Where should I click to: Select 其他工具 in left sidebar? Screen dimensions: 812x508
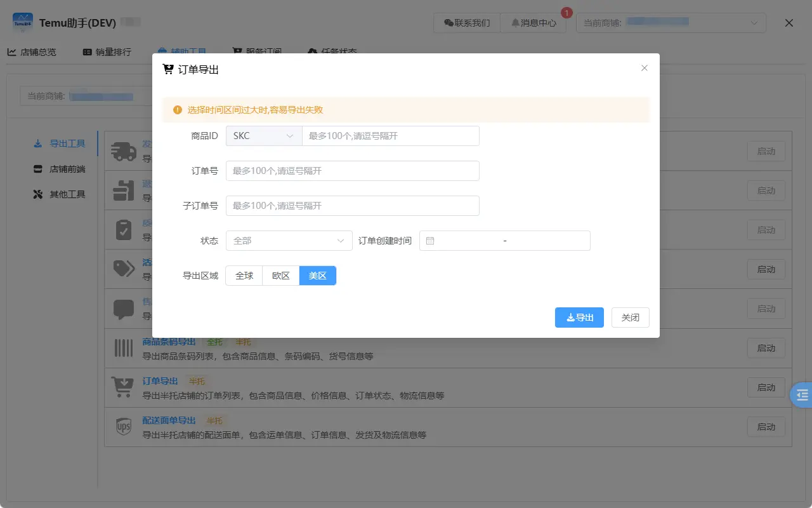tap(59, 194)
